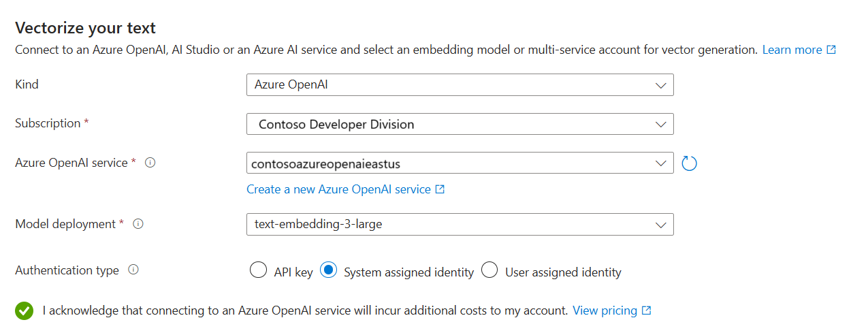Click info icon next to Azure OpenAI service
Viewport: 868px width, 335px height.
pos(150,163)
